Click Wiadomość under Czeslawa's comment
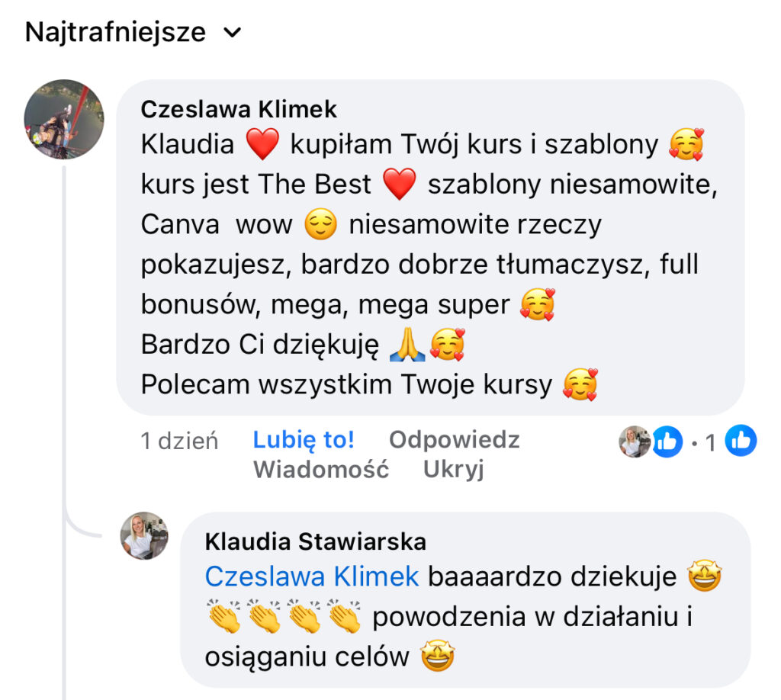The height and width of the screenshot is (700, 781). point(321,470)
